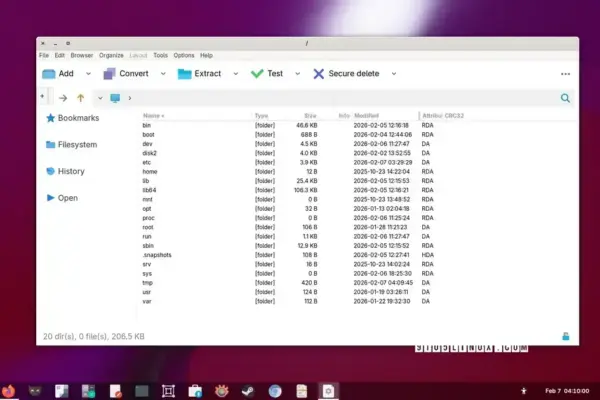Click the Extract folder icon

tap(184, 73)
